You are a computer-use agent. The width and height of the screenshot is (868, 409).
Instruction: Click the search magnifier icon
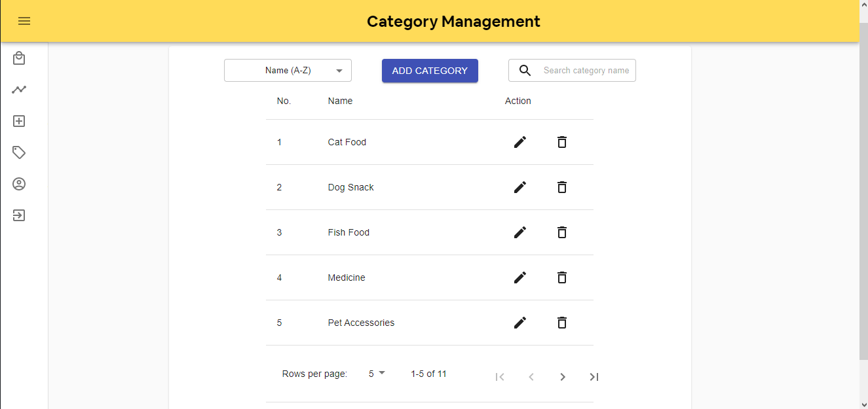point(525,70)
